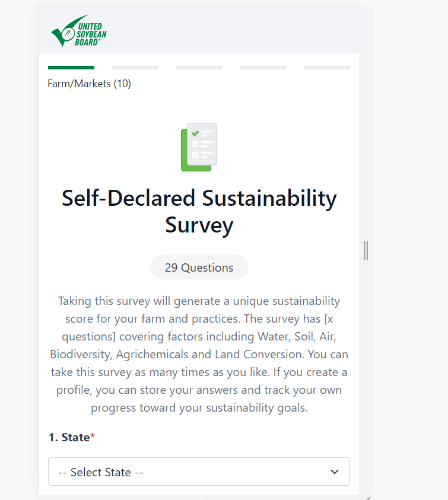
Task: Select the first green progress step
Action: 71,68
